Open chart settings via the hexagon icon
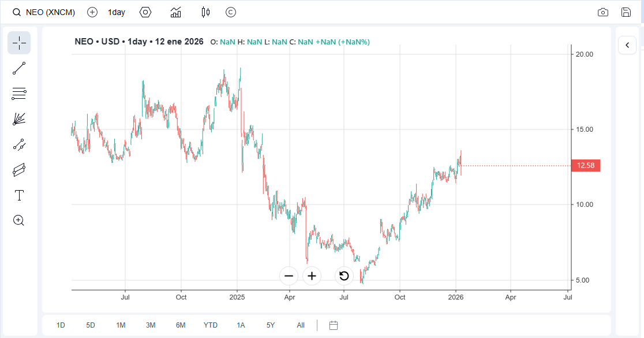The width and height of the screenshot is (644, 338). coord(145,12)
